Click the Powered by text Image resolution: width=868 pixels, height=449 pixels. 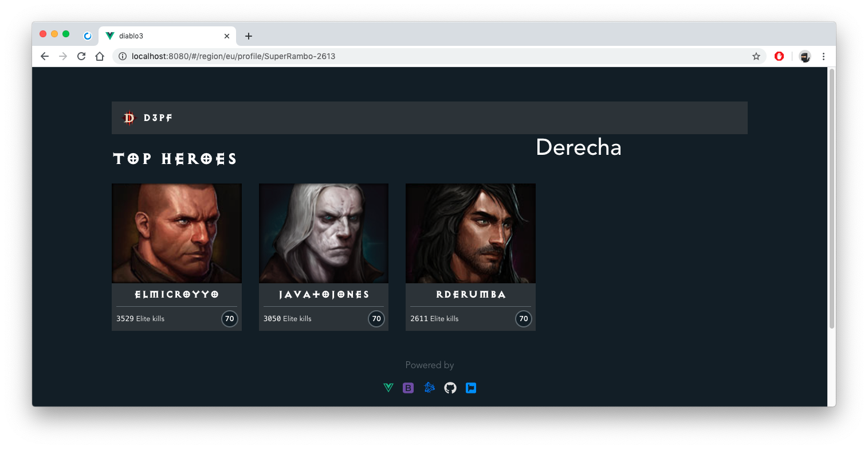(x=430, y=365)
